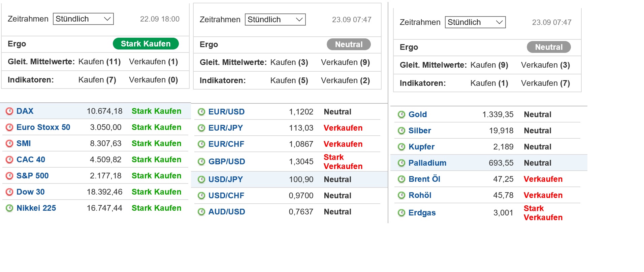Open the Zeitrahmen dropdown in the left panel

pos(83,19)
